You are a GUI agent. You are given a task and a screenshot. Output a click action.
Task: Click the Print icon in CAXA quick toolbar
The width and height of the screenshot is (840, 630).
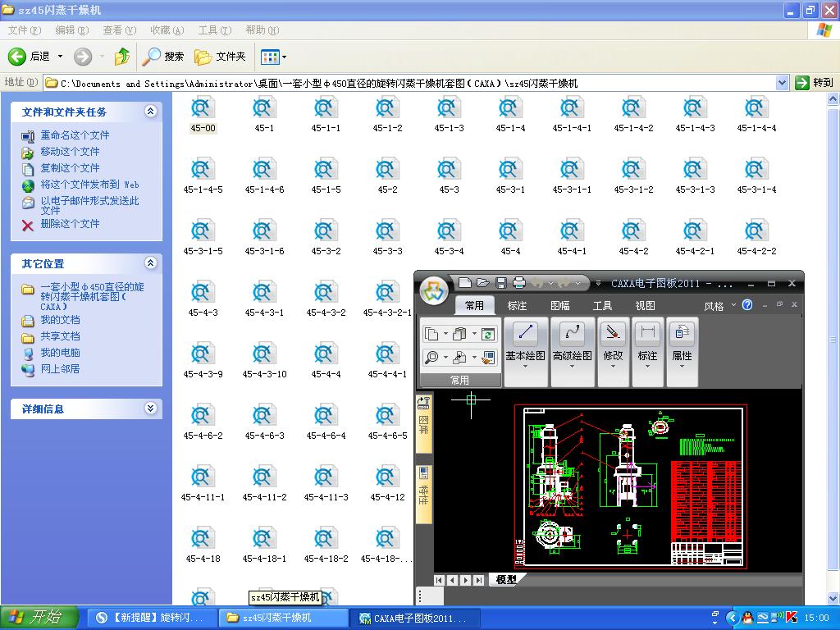(x=518, y=283)
